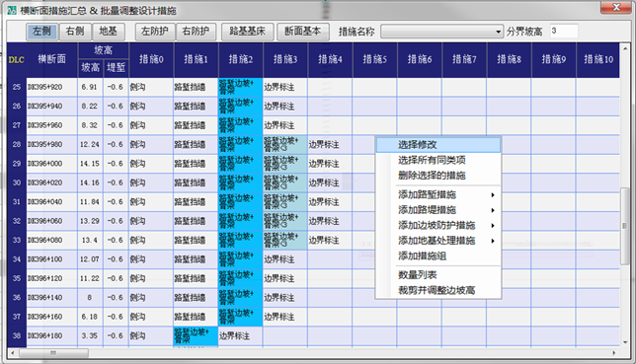The width and height of the screenshot is (636, 364).
Task: Select row number 38 header cell
Action: pos(17,336)
